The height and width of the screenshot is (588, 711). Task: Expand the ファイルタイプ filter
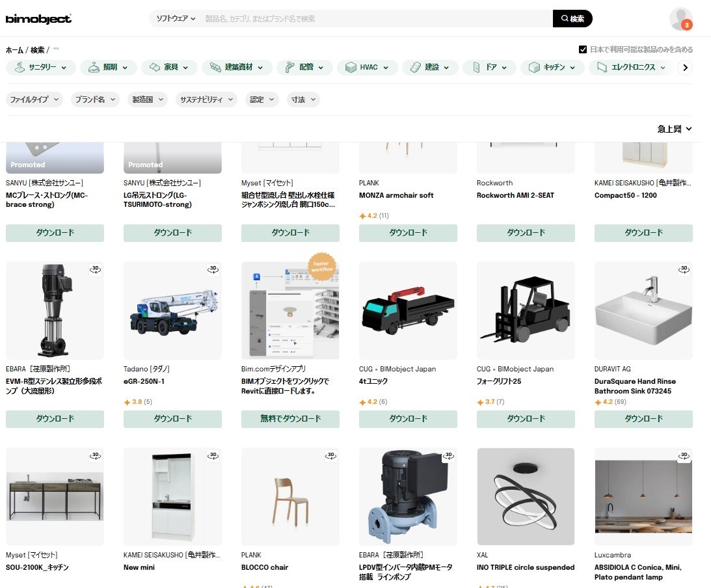(34, 100)
